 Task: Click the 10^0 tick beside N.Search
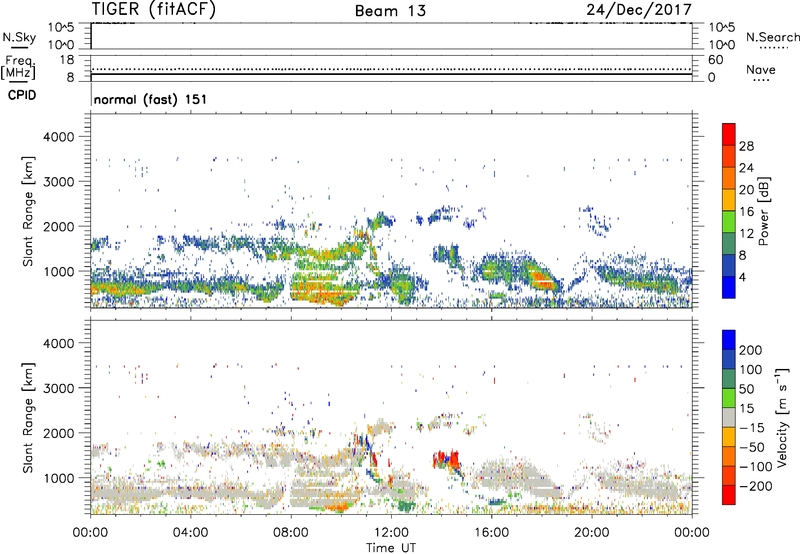click(721, 45)
